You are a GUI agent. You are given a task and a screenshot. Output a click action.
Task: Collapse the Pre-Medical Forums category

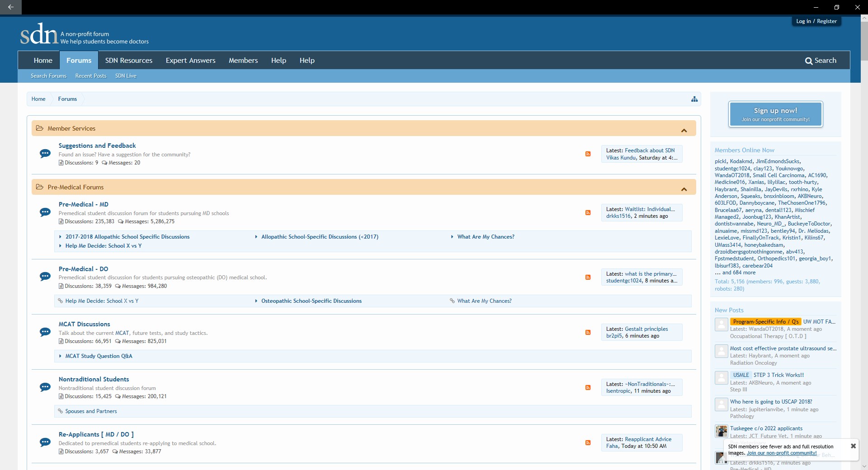point(684,189)
